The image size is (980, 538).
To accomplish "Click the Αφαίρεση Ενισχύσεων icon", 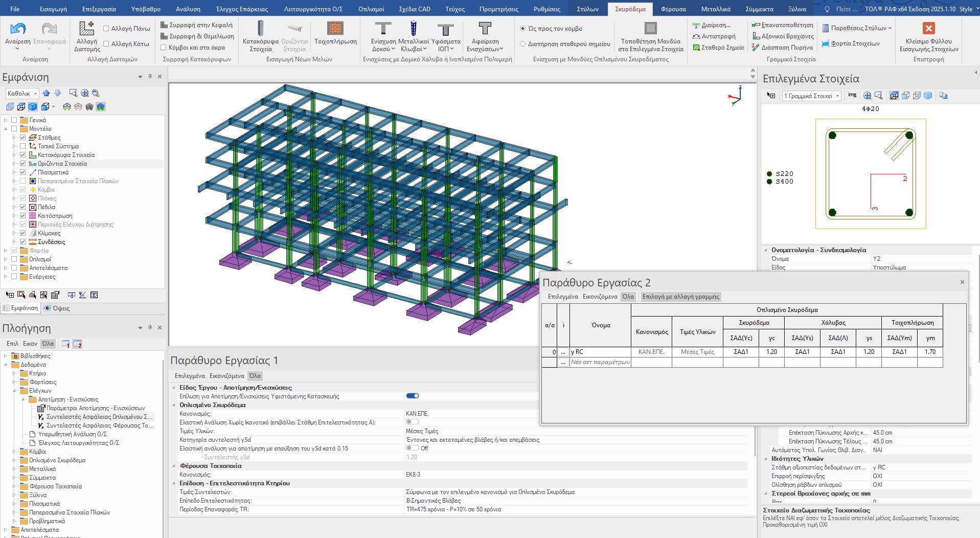I will pos(485,29).
